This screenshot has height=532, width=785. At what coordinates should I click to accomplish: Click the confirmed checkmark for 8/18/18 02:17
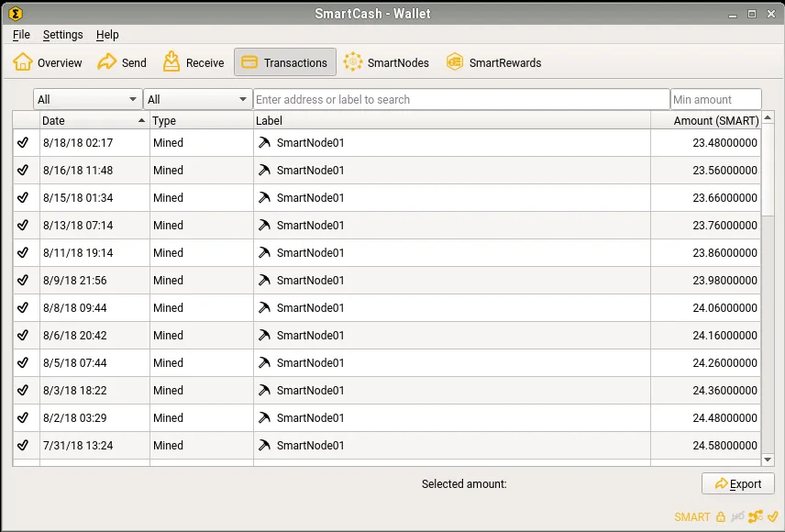[23, 143]
